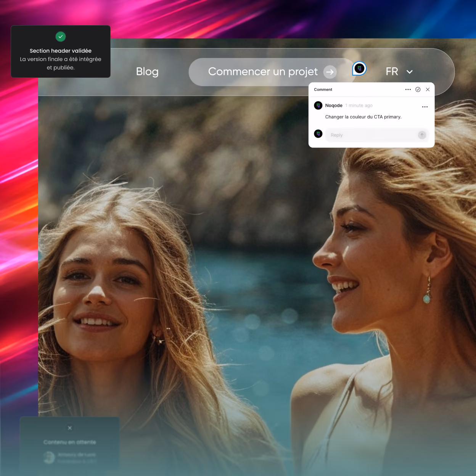Open the comment pin marker beside the project button
The width and height of the screenshot is (476, 476).
point(359,68)
